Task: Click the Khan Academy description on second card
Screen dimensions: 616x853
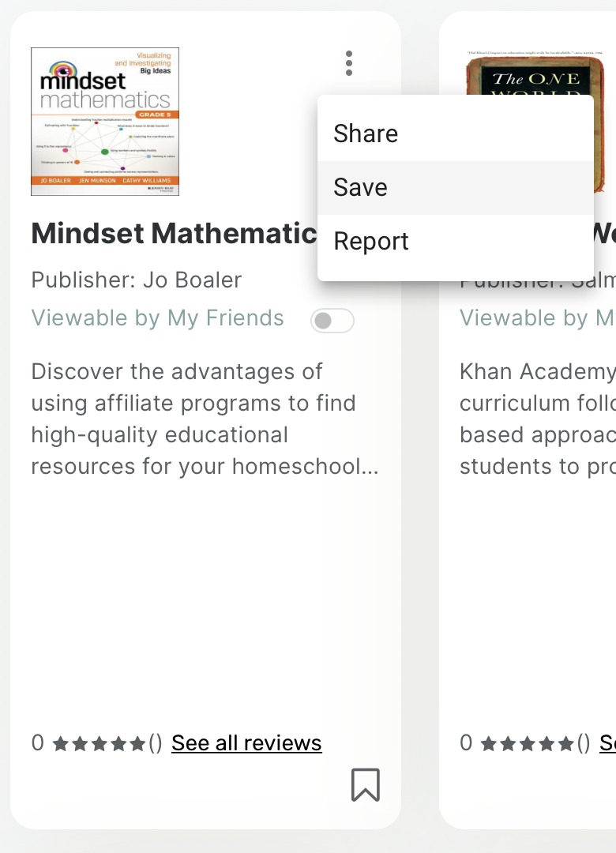Action: pos(537,419)
